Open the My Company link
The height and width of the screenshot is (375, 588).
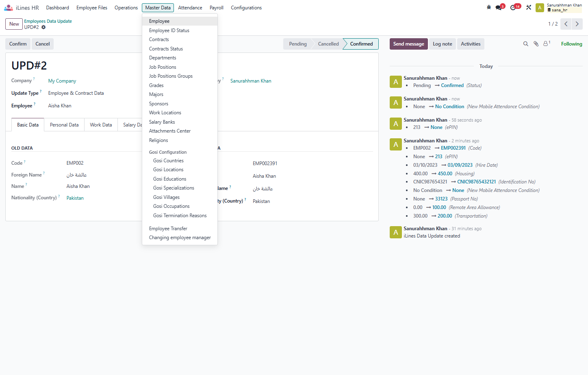click(62, 81)
